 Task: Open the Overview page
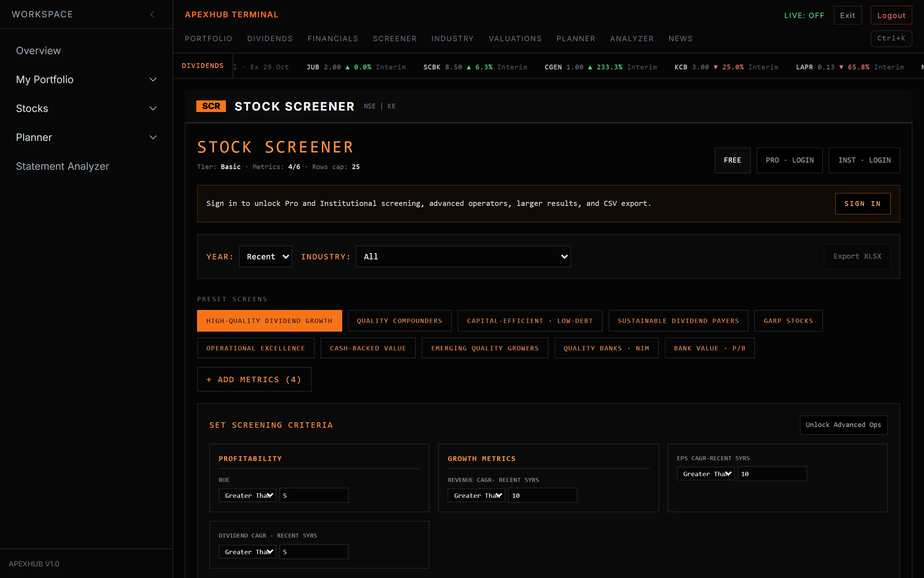(38, 51)
